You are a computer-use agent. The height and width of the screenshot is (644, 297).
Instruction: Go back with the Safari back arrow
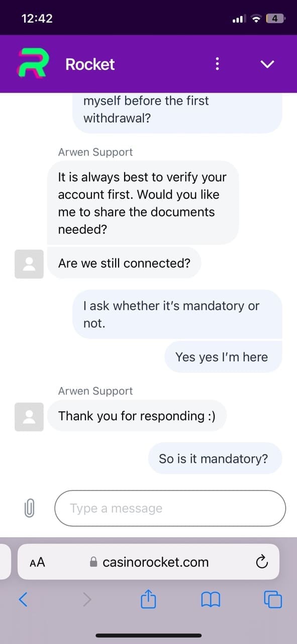[x=23, y=599]
